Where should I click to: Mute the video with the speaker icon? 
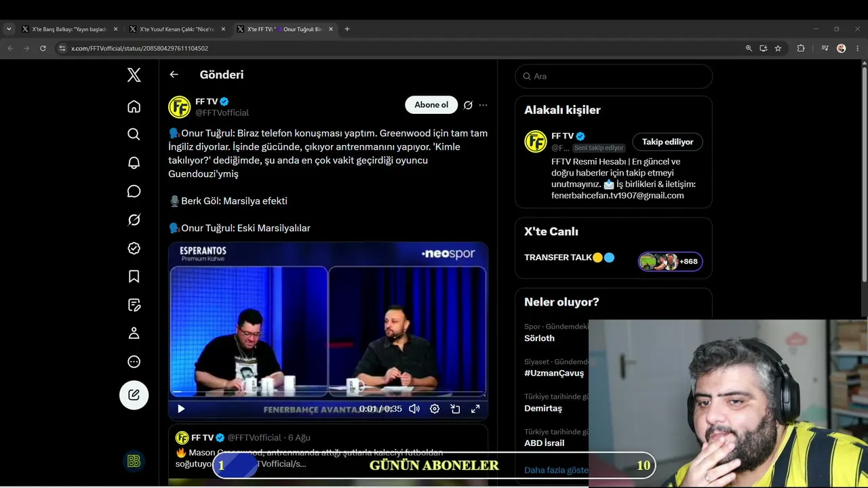pos(414,409)
